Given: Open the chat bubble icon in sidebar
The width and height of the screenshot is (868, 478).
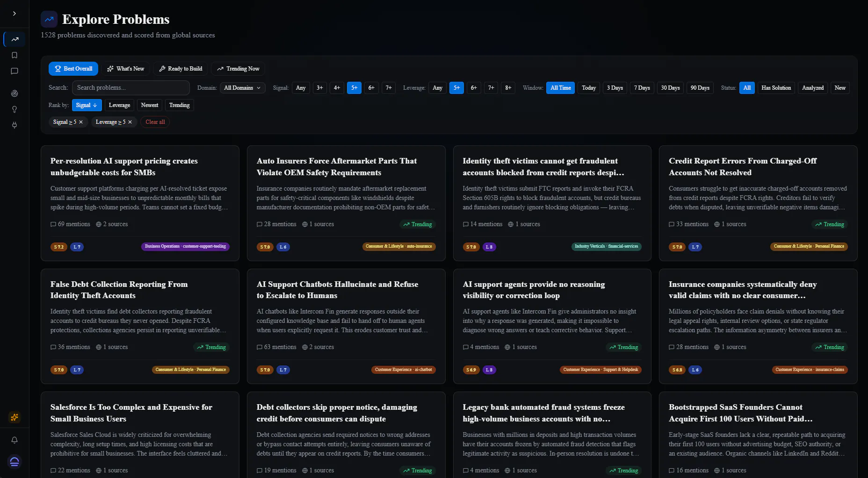Looking at the screenshot, I should point(14,71).
